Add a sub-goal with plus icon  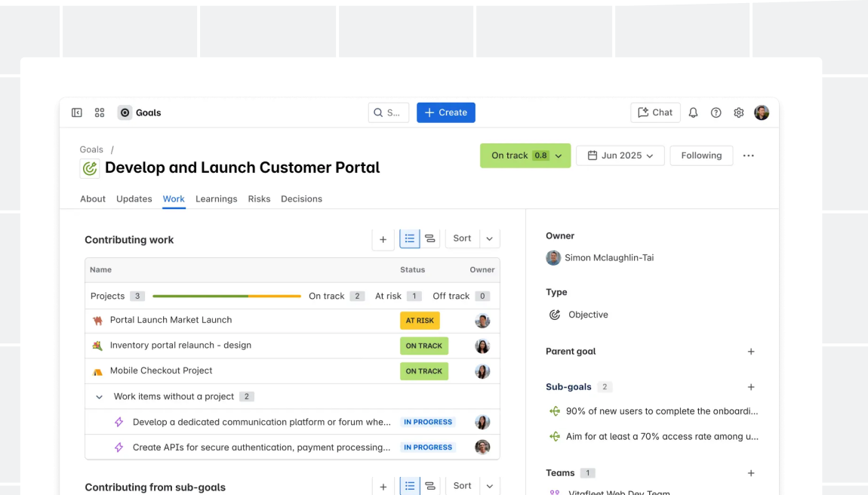[x=751, y=387]
